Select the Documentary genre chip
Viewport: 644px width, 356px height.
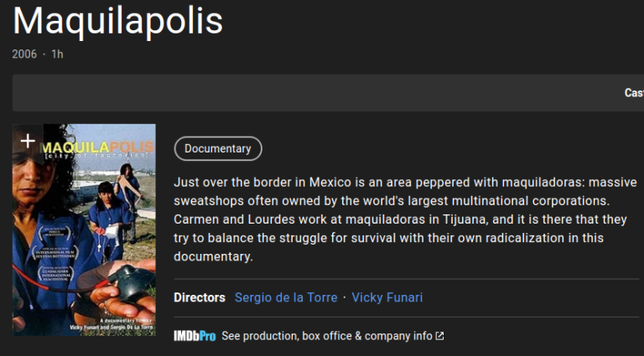tap(218, 148)
